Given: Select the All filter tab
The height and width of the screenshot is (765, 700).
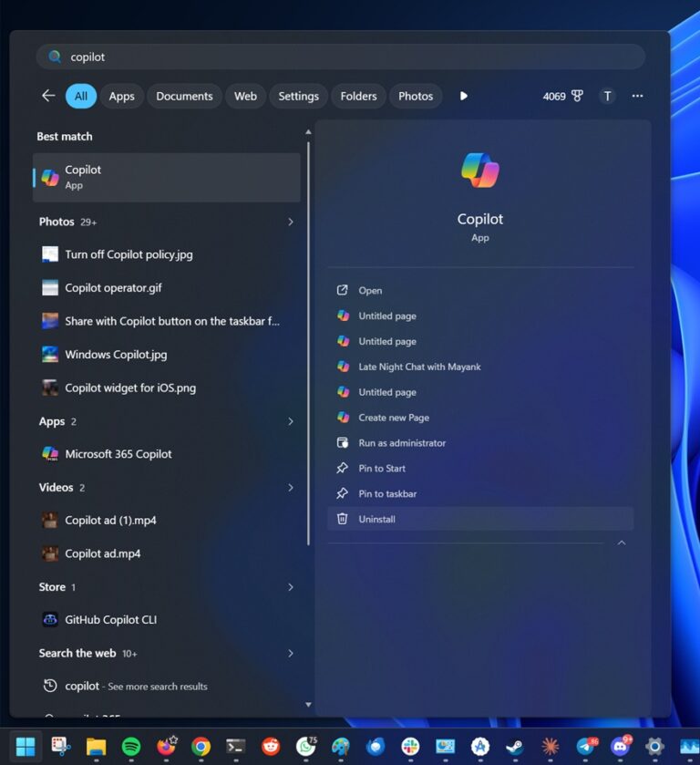Looking at the screenshot, I should point(81,96).
